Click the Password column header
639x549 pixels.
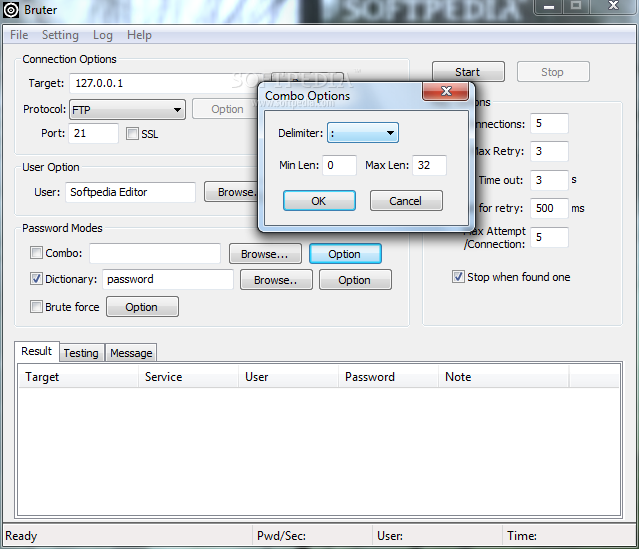pyautogui.click(x=388, y=377)
